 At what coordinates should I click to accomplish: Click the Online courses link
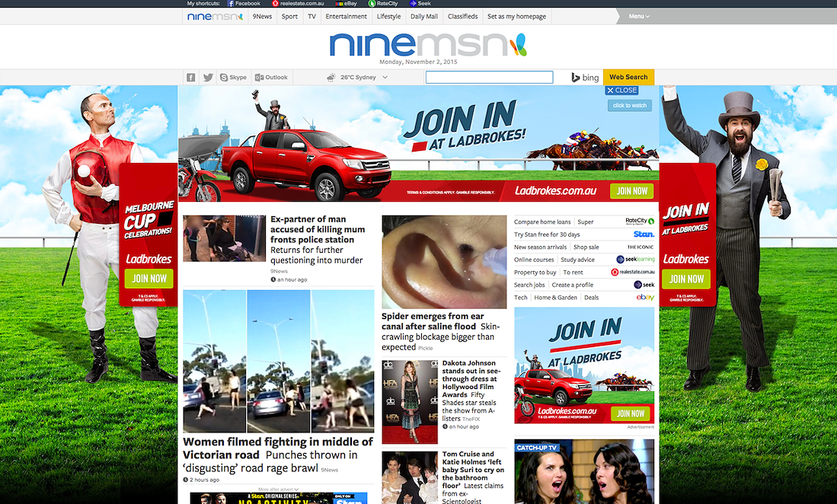(x=534, y=260)
